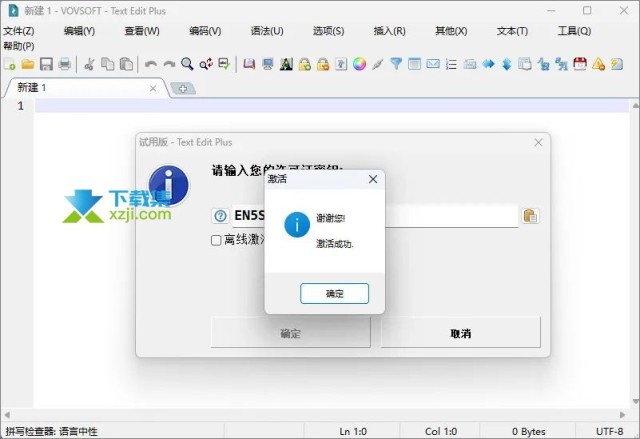Open the 工具(Q) menu
The width and height of the screenshot is (640, 439).
(574, 31)
